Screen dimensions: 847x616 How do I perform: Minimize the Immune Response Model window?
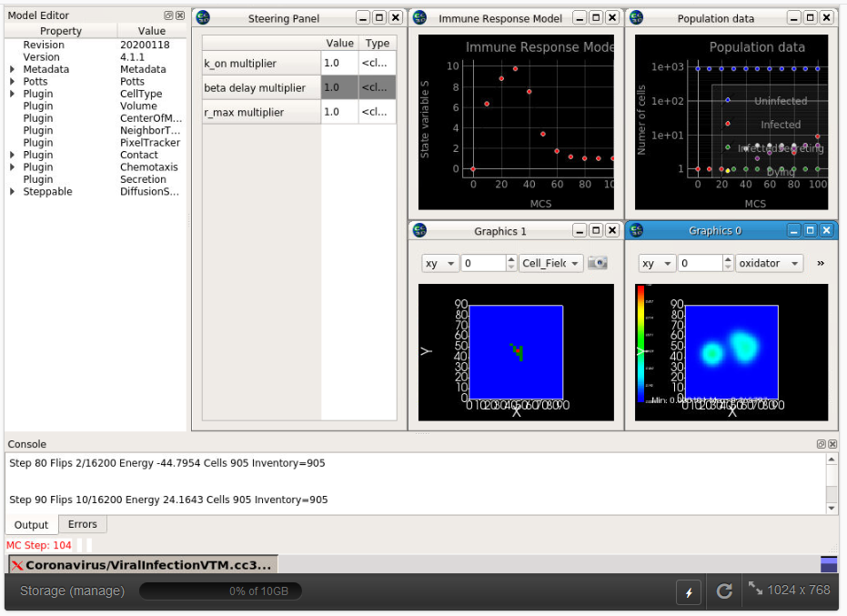579,18
